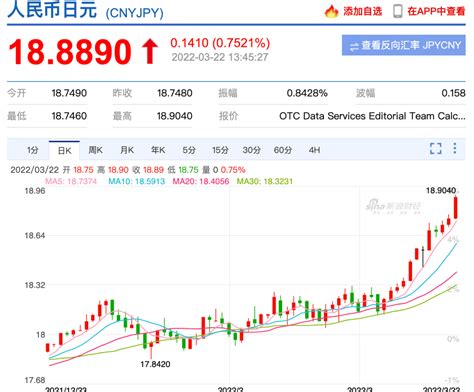The image size is (474, 392).
Task: Click the 振幅 value 0.8428%
Action: click(x=307, y=93)
